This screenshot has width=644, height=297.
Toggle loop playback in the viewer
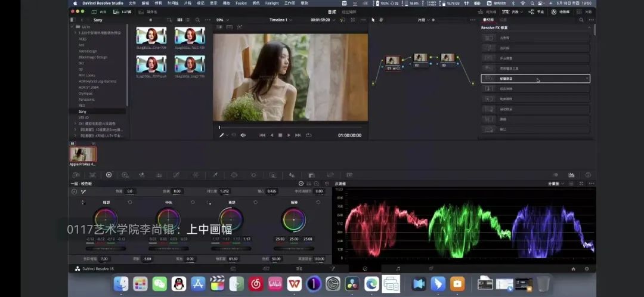pos(308,135)
